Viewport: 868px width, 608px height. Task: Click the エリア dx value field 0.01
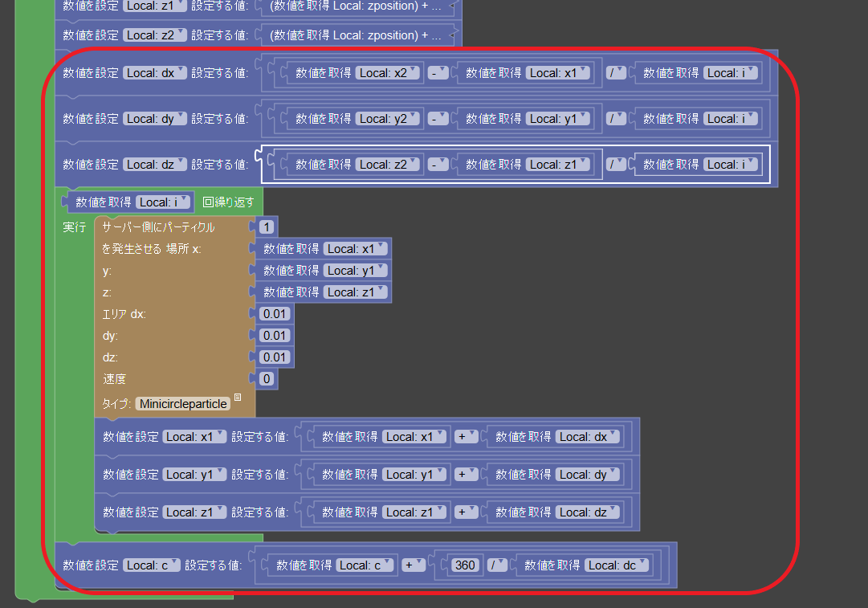coord(274,314)
